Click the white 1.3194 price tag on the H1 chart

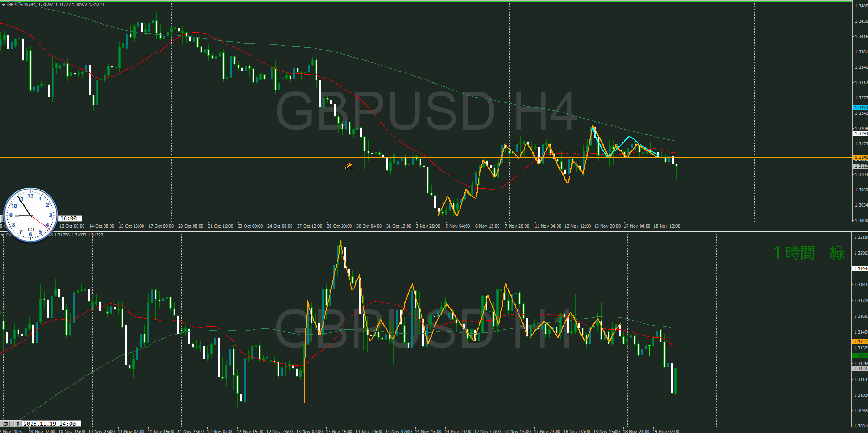pyautogui.click(x=861, y=269)
